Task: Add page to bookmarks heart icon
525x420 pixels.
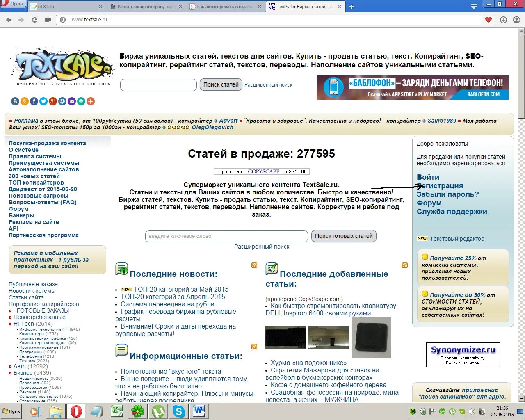Action: click(x=488, y=20)
